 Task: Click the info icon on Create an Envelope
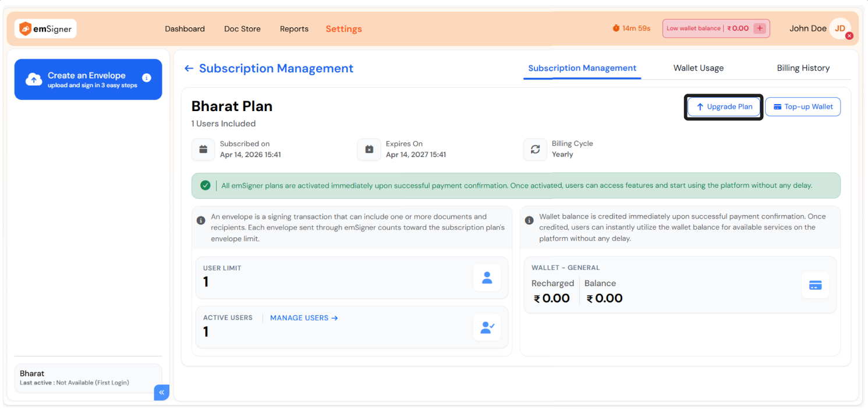pyautogui.click(x=147, y=78)
